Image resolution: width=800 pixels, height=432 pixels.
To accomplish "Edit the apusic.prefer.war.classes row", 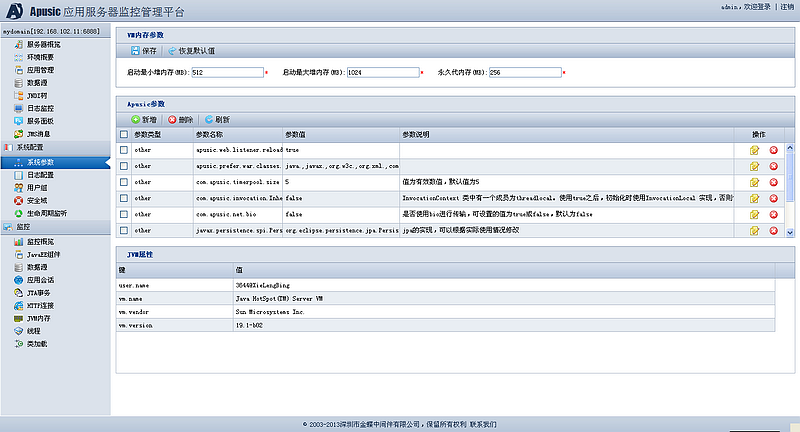I will (x=754, y=166).
